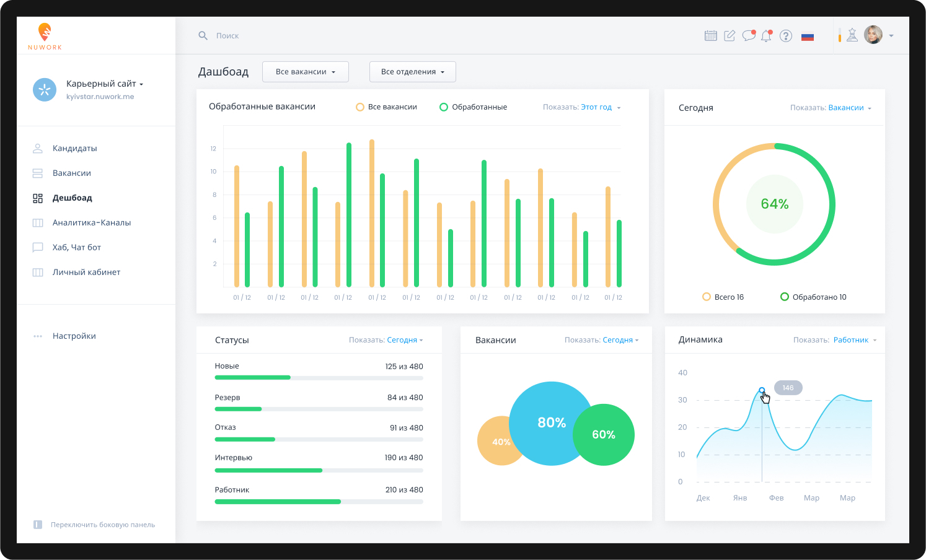Toggle the 'Обработанные' chart legend
The height and width of the screenshot is (560, 926).
tap(473, 107)
